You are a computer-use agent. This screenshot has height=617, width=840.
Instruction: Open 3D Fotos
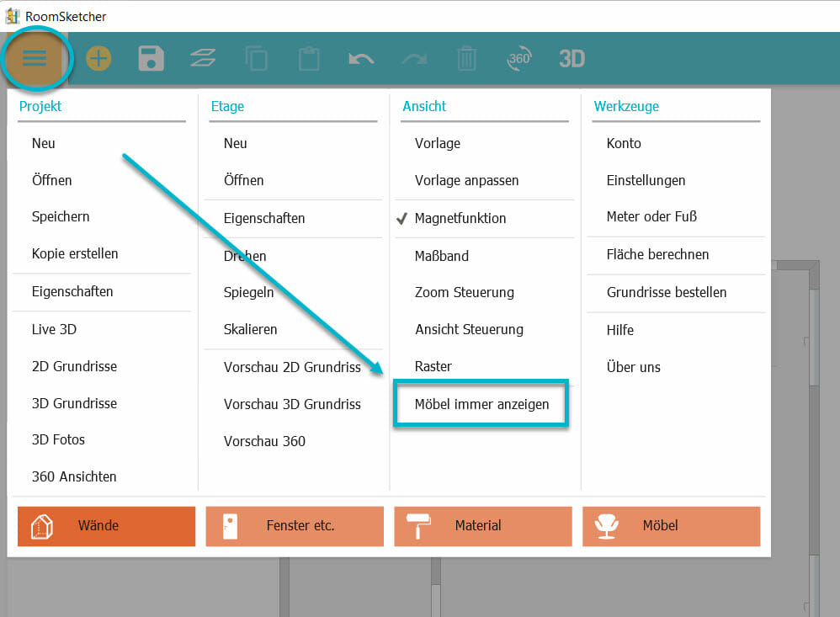(x=58, y=439)
